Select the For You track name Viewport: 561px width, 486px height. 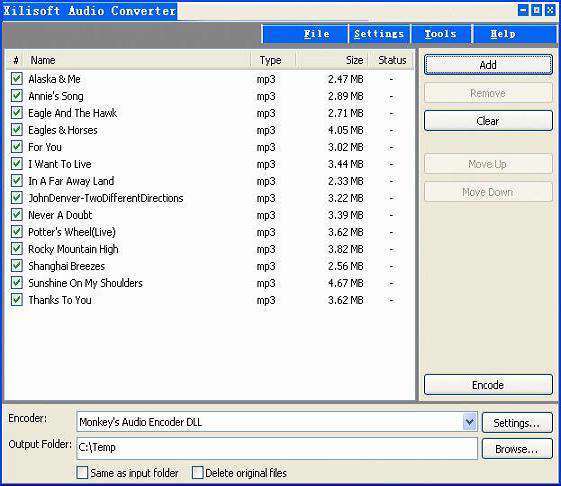click(x=45, y=147)
